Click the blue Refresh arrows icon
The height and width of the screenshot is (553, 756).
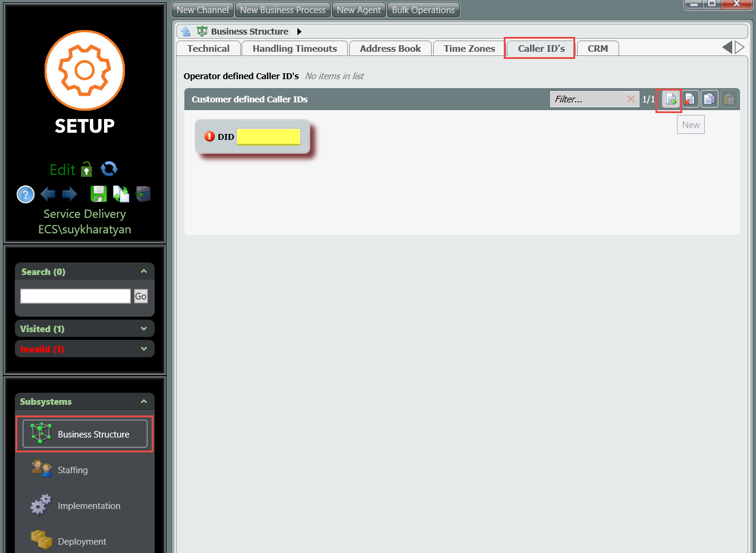pyautogui.click(x=109, y=170)
